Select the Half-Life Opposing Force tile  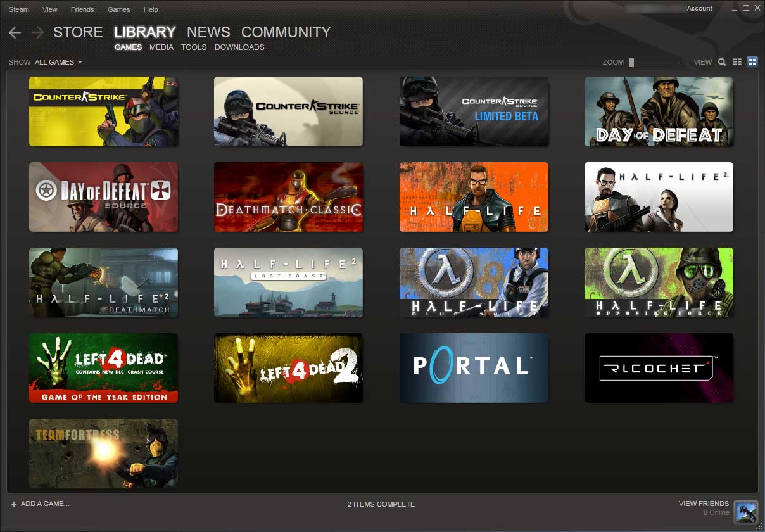pyautogui.click(x=659, y=282)
